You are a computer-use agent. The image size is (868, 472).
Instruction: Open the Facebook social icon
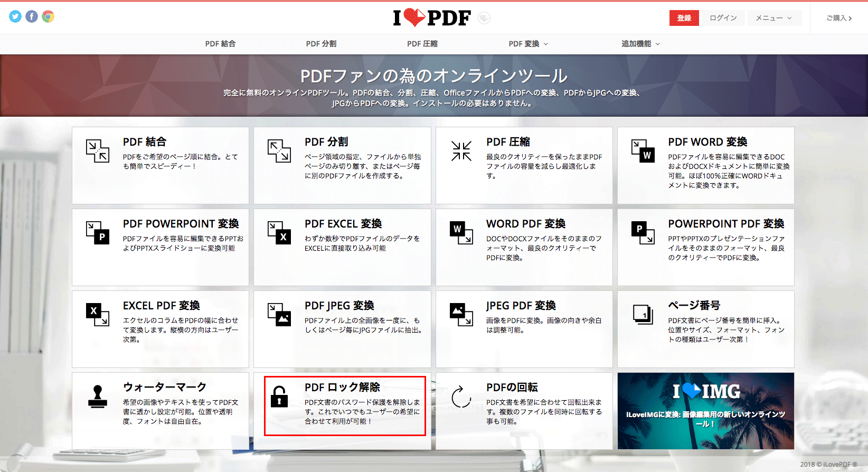(x=32, y=17)
